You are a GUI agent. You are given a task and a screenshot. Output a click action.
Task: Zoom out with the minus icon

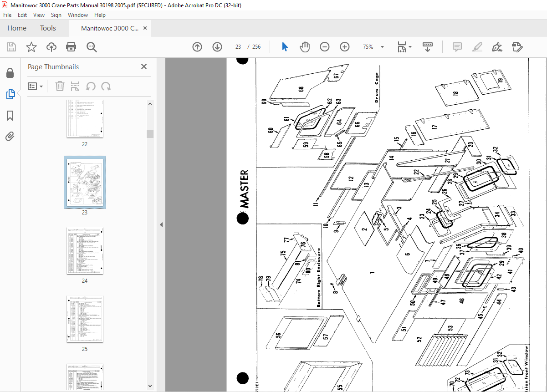pyautogui.click(x=325, y=47)
